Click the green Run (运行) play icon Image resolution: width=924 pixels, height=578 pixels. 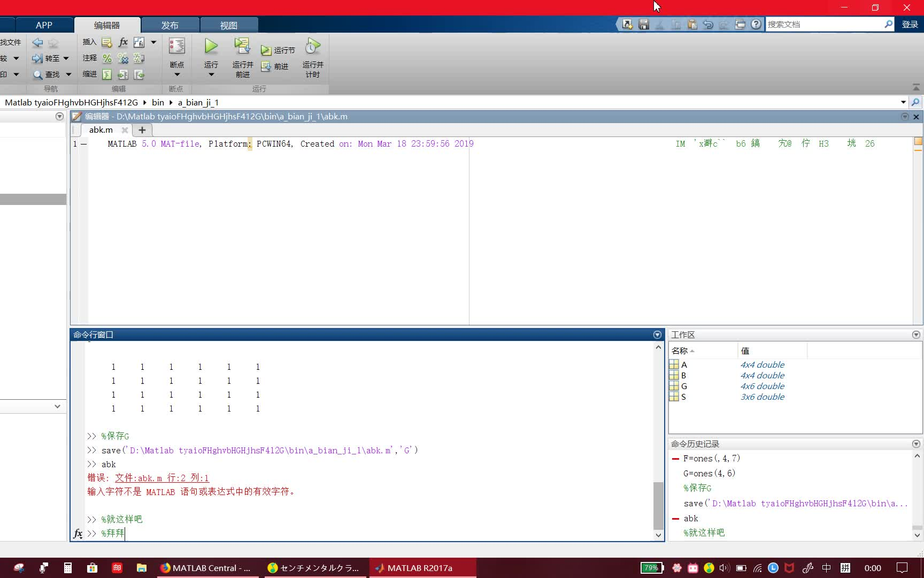tap(211, 47)
